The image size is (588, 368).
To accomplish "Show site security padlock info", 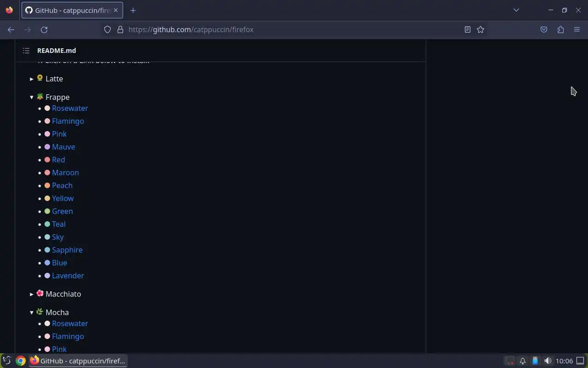I will click(120, 29).
